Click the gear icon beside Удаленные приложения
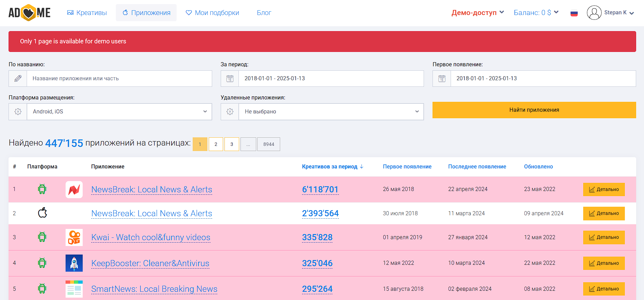 coord(230,112)
